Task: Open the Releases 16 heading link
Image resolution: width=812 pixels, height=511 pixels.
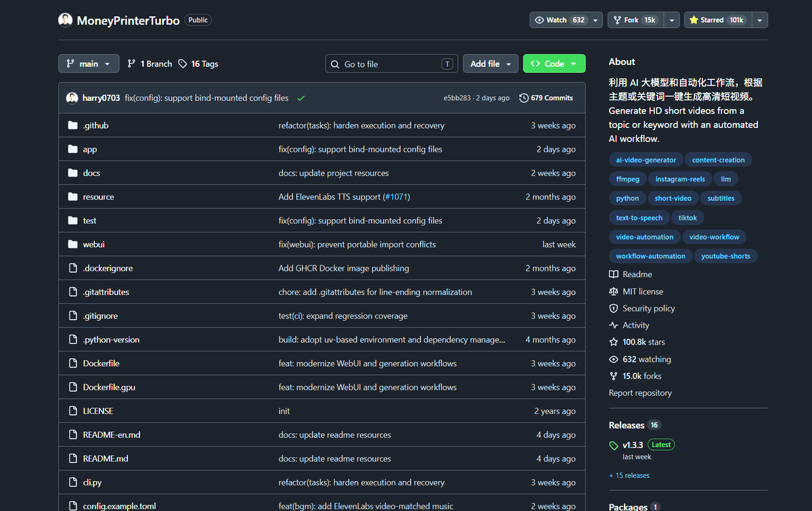Action: click(634, 425)
